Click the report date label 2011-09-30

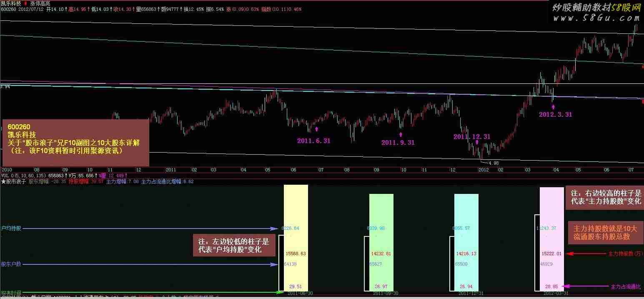point(386,294)
